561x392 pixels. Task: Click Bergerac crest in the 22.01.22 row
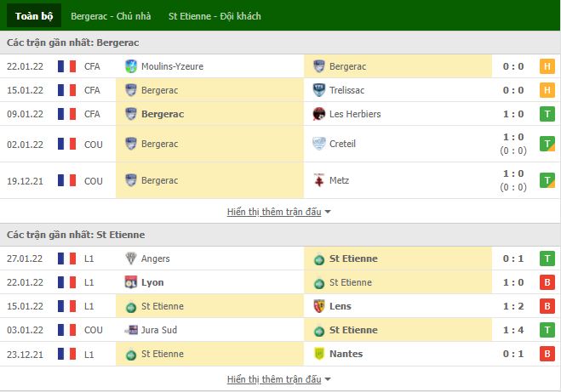tap(318, 66)
